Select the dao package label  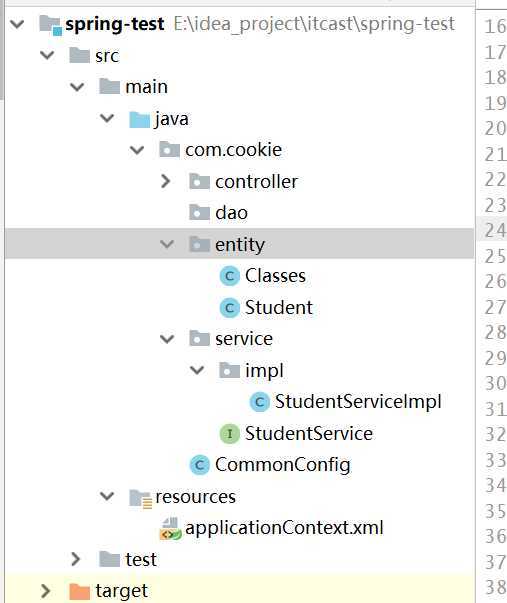click(231, 213)
